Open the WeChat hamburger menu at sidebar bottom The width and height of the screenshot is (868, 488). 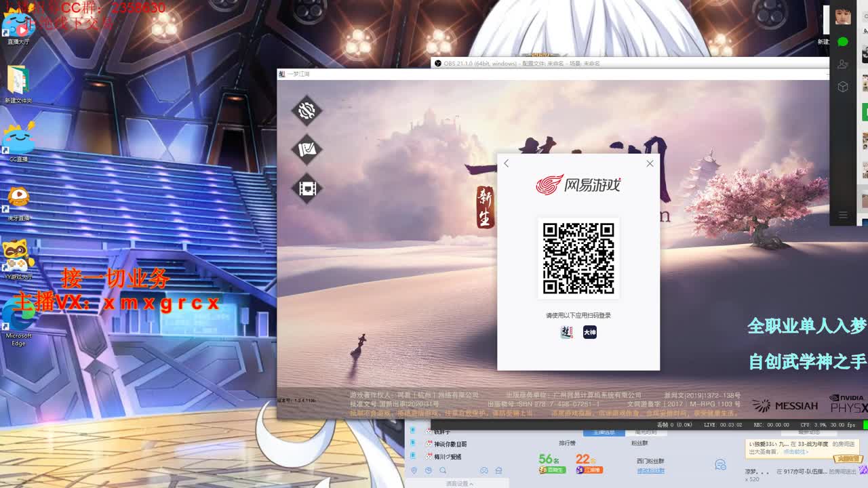843,216
